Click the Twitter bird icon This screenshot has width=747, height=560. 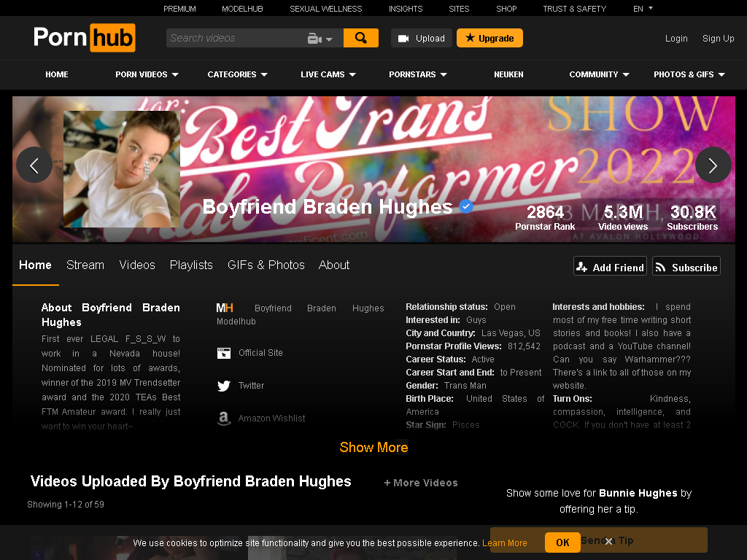(224, 386)
